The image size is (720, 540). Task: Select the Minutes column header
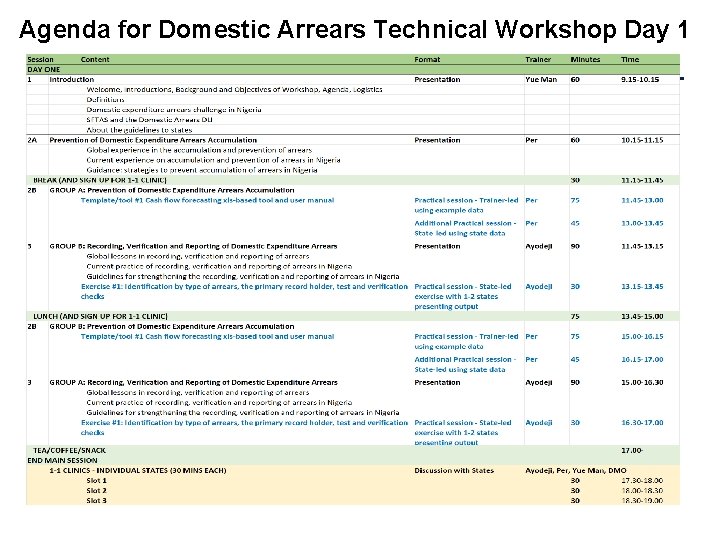(585, 59)
